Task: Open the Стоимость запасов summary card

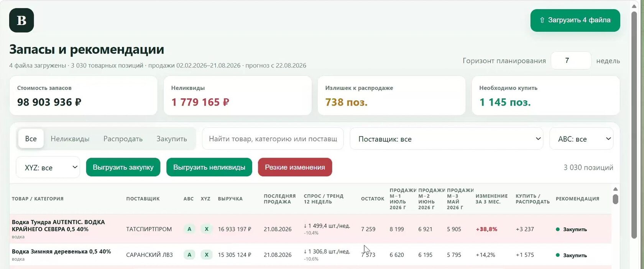Action: pos(83,95)
